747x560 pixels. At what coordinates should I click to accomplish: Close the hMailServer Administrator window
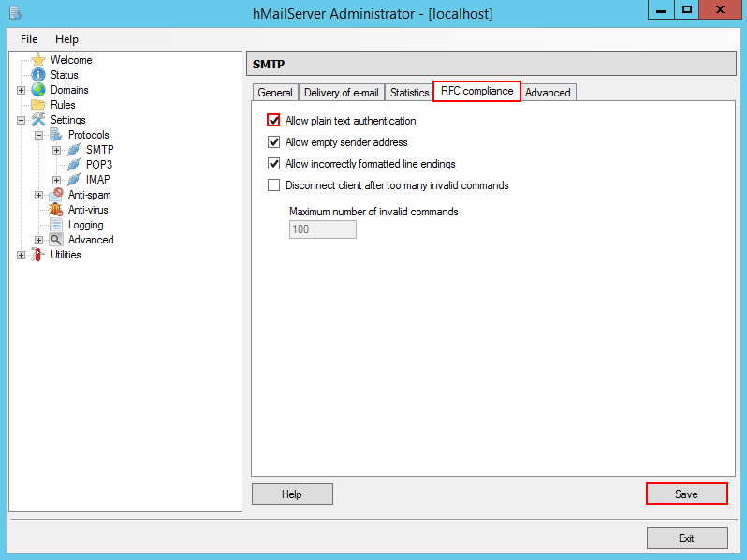click(x=721, y=9)
